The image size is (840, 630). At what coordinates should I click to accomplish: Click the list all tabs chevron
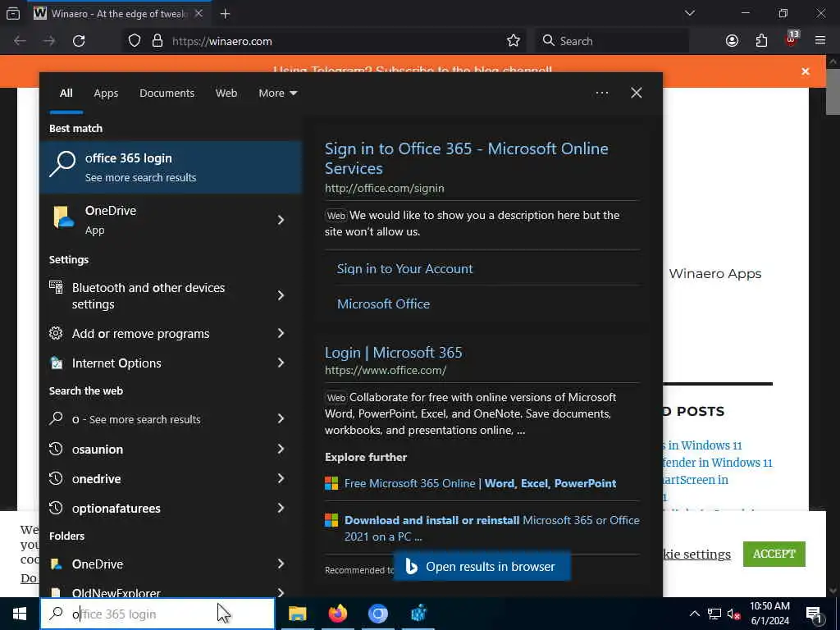(x=689, y=13)
